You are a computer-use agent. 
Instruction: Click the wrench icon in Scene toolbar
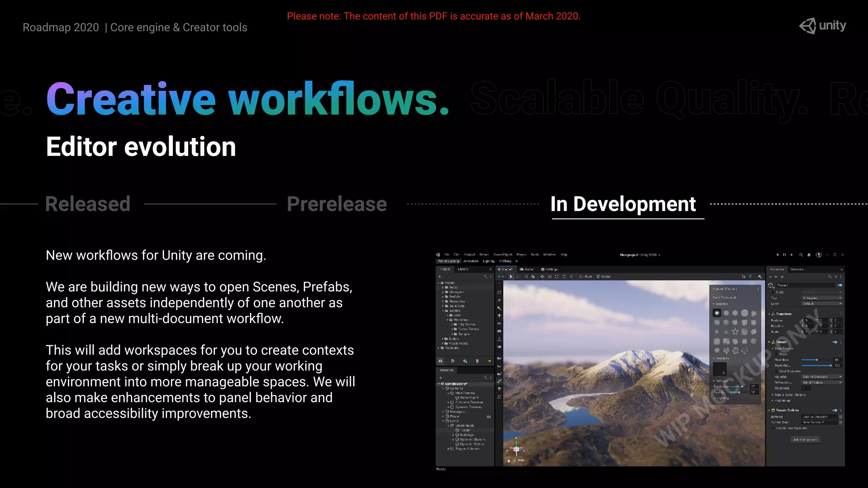pyautogui.click(x=760, y=277)
